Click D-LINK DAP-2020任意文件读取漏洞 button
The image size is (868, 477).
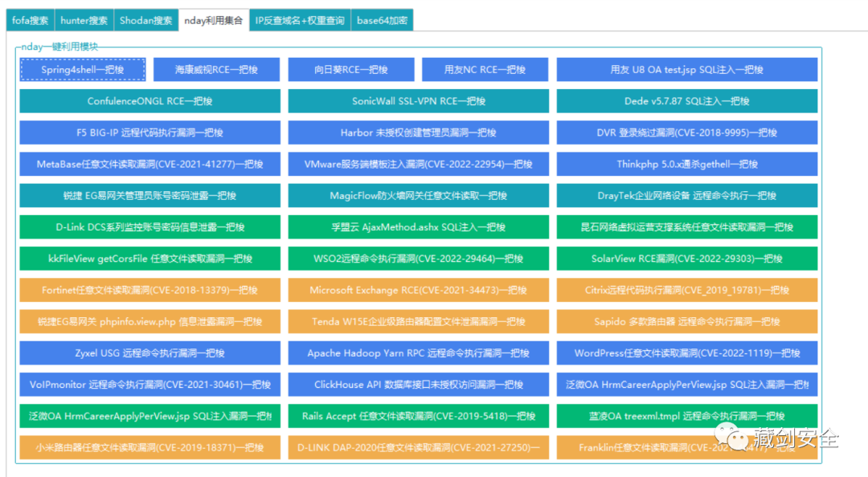coord(419,447)
